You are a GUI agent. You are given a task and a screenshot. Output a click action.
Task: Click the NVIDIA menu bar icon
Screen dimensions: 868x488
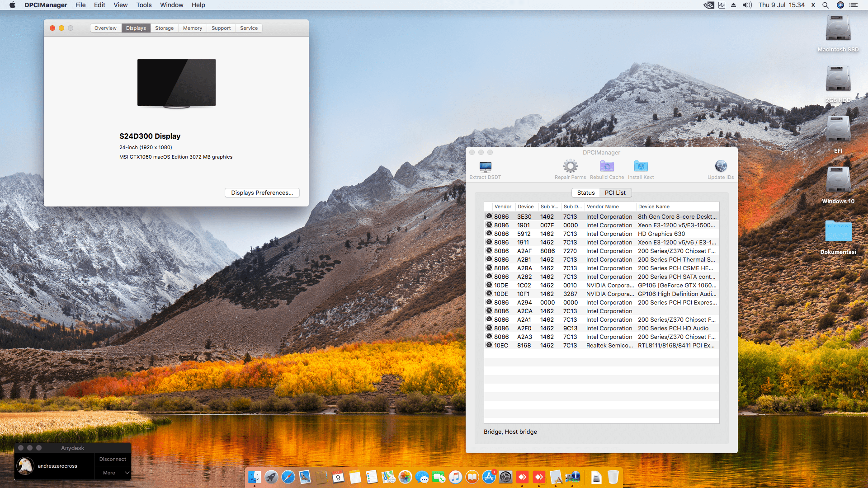(x=708, y=5)
